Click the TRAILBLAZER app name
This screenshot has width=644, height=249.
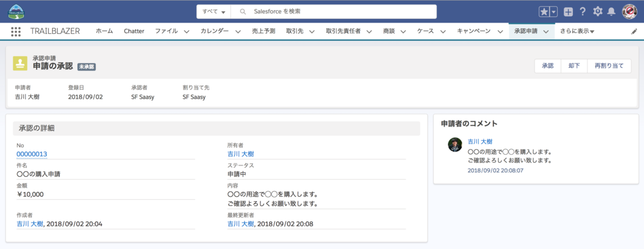[55, 31]
